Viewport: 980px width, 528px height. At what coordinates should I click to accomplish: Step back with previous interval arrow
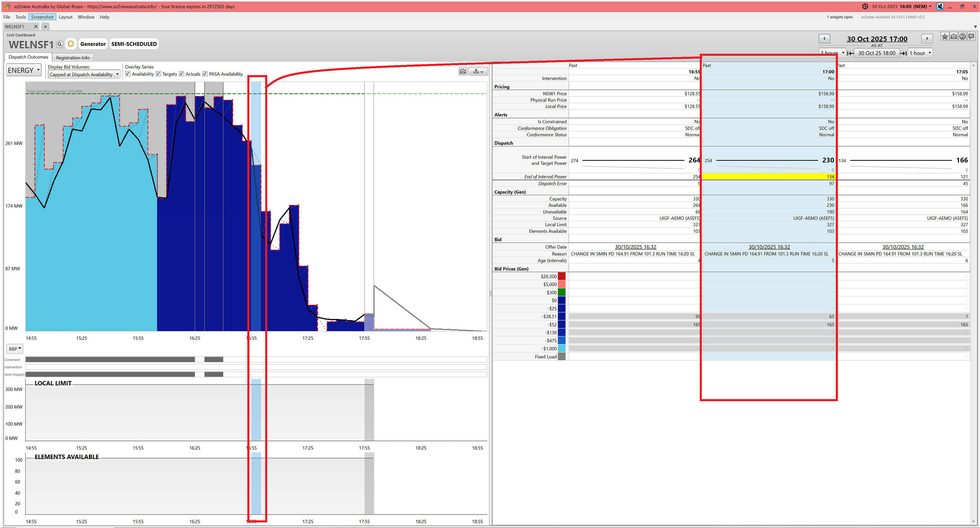coord(824,39)
